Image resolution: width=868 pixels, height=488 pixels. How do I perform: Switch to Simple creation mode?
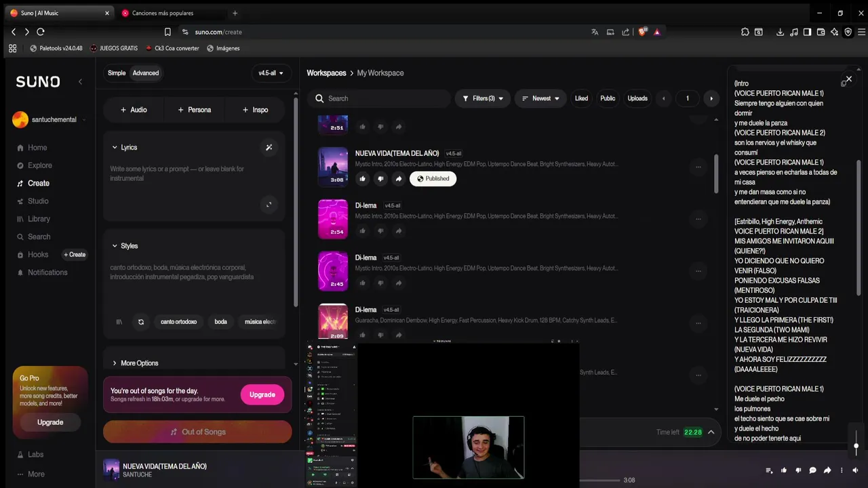pyautogui.click(x=117, y=73)
